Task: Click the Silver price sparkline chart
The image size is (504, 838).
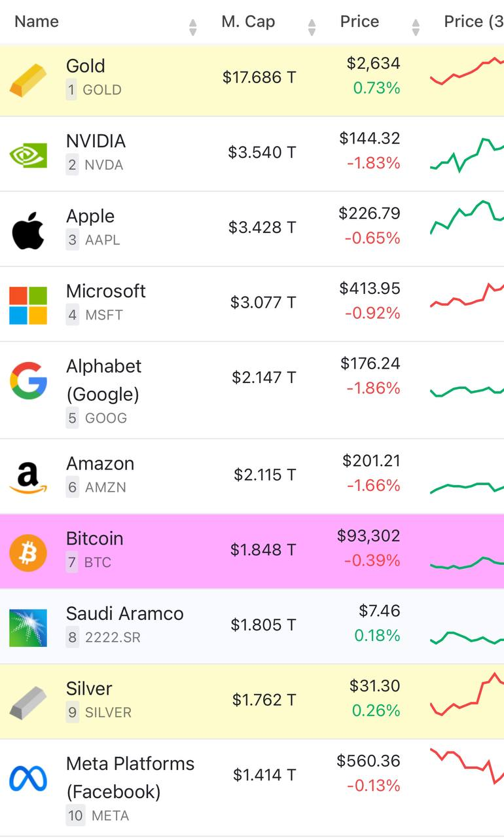Action: [x=467, y=694]
